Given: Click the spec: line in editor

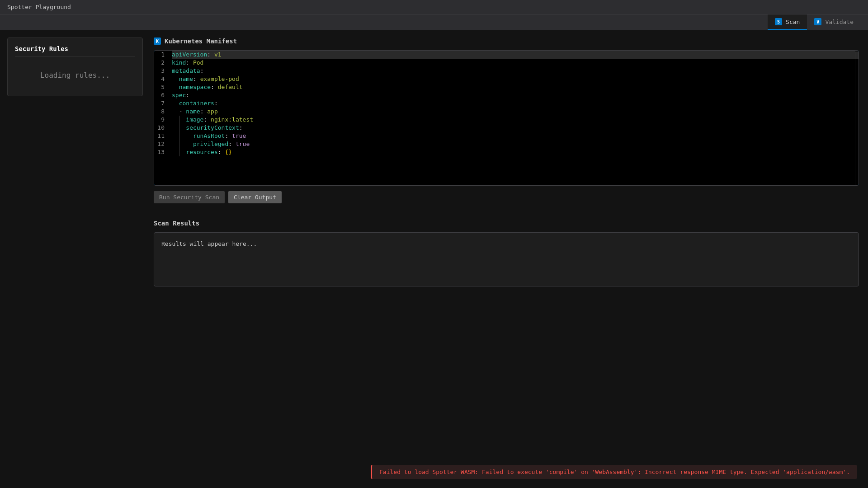Looking at the screenshot, I should coord(180,95).
